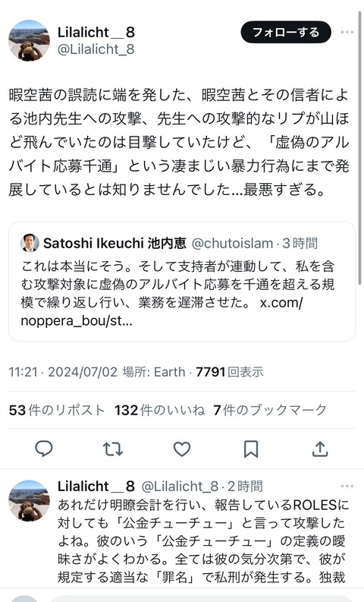Viewport: 364px width, 602px height.
Task: Open the monkey avatar beside the reply tweet
Action: [29, 500]
